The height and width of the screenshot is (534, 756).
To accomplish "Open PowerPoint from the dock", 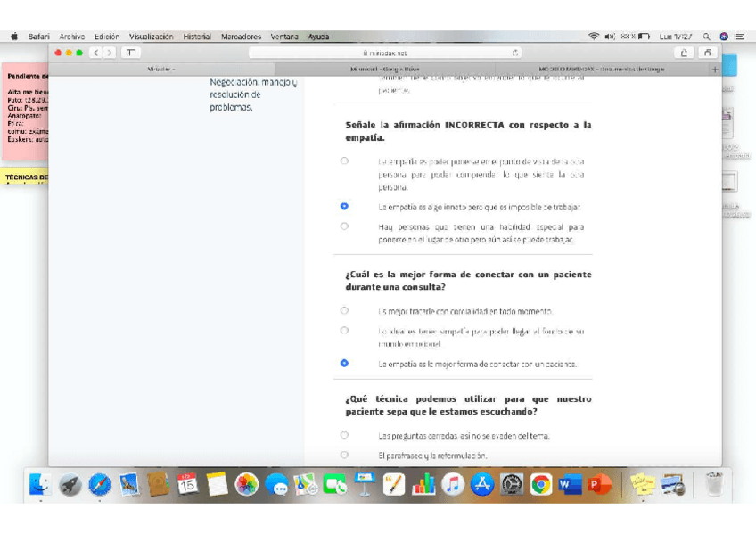I will (599, 484).
